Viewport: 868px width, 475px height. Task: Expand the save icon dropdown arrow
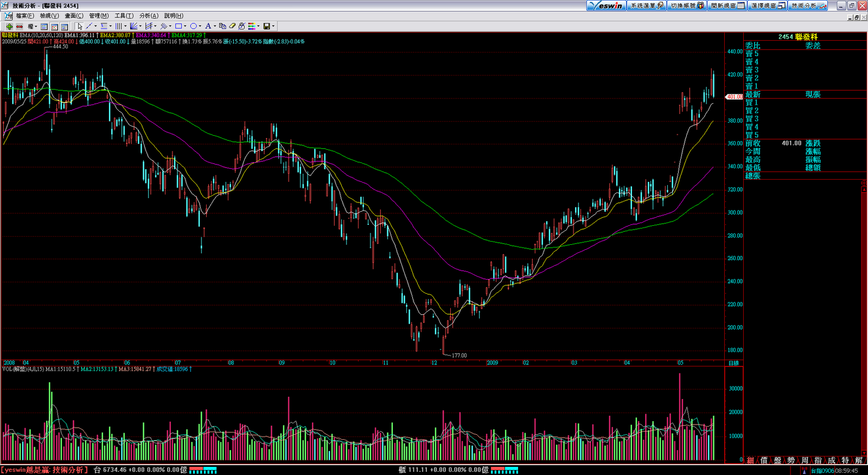point(273,26)
